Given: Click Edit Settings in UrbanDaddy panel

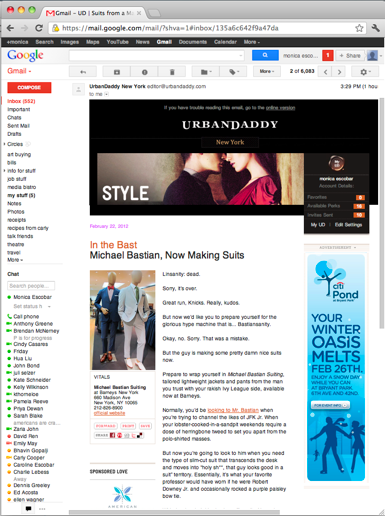Looking at the screenshot, I should pos(348,225).
